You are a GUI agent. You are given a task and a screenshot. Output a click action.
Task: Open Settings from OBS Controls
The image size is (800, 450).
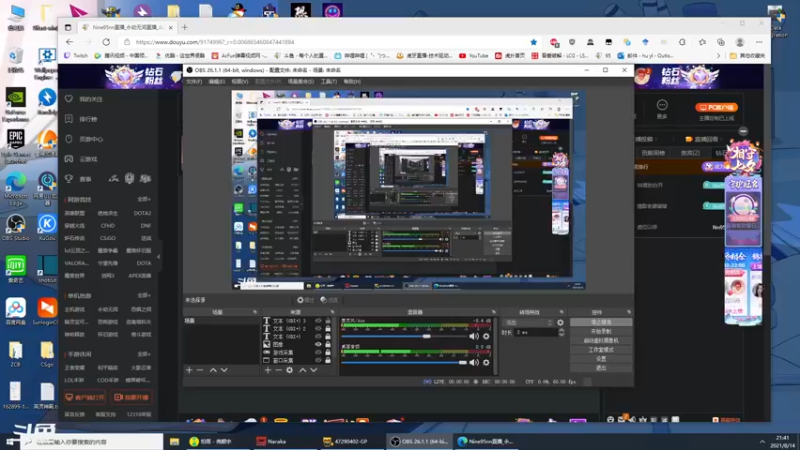click(x=601, y=359)
